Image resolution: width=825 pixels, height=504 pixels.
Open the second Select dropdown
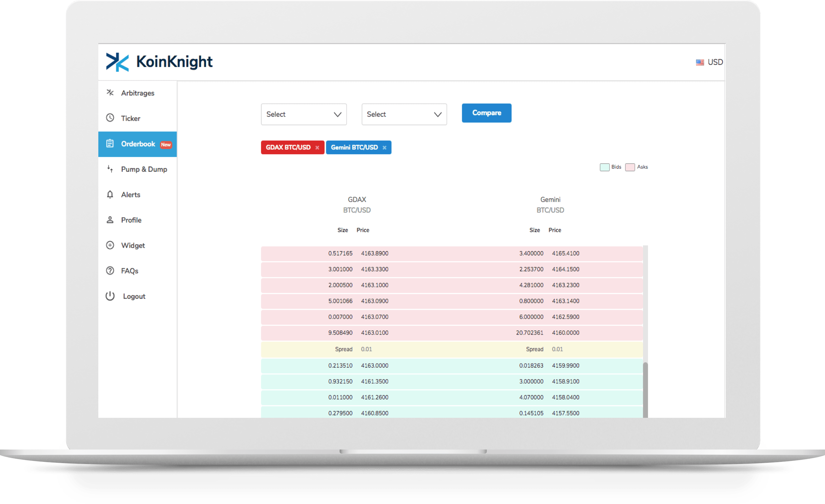coord(404,114)
